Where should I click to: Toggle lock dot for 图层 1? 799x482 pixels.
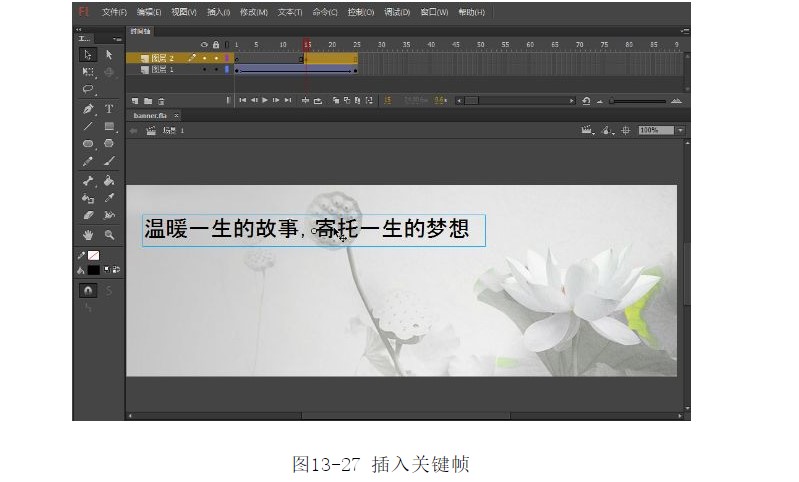pyautogui.click(x=215, y=70)
